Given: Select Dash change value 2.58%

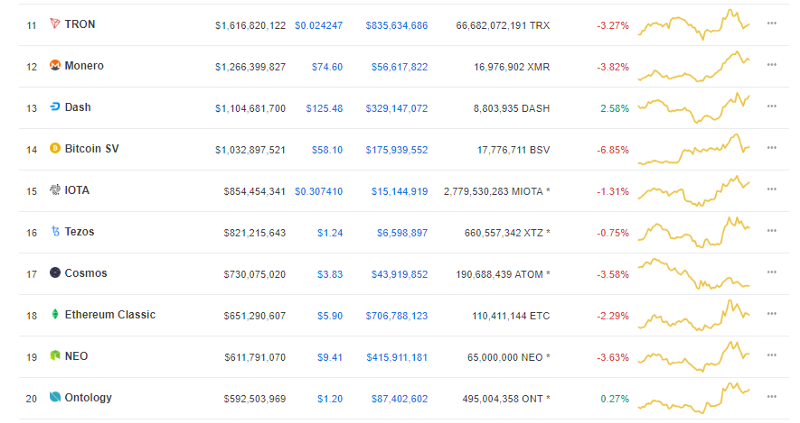Looking at the screenshot, I should 615,108.
